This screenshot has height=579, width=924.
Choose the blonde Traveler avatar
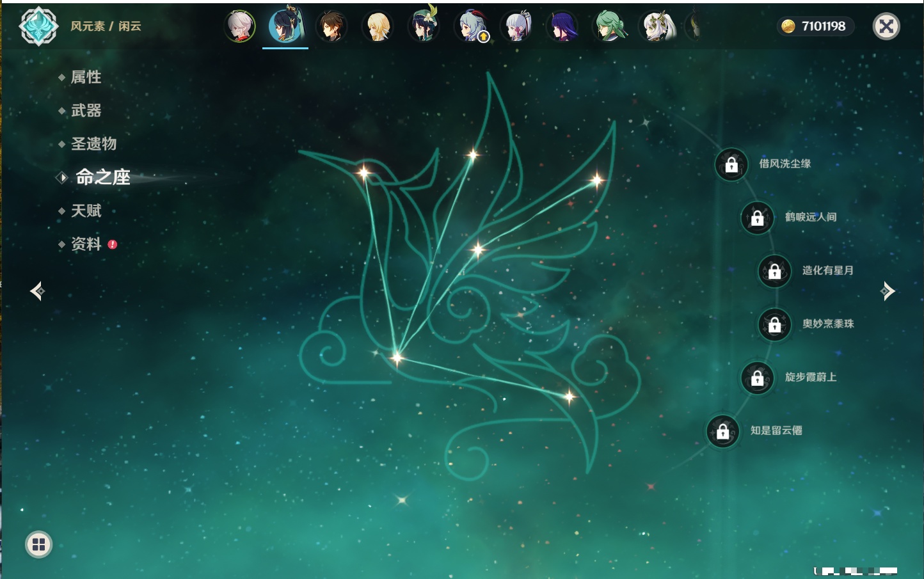[x=378, y=26]
